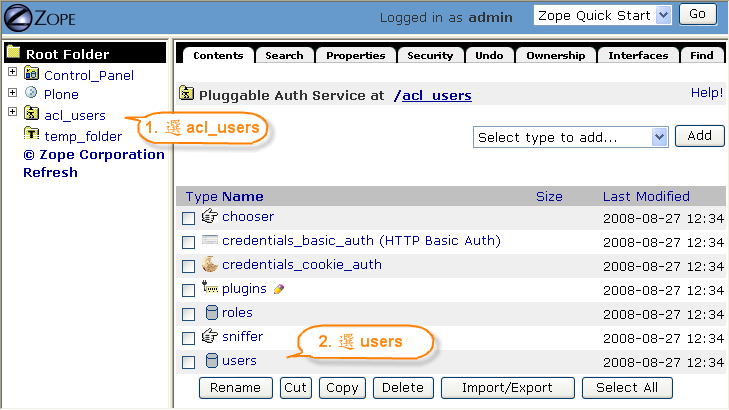Click the Cut button
This screenshot has width=729, height=410.
click(295, 388)
